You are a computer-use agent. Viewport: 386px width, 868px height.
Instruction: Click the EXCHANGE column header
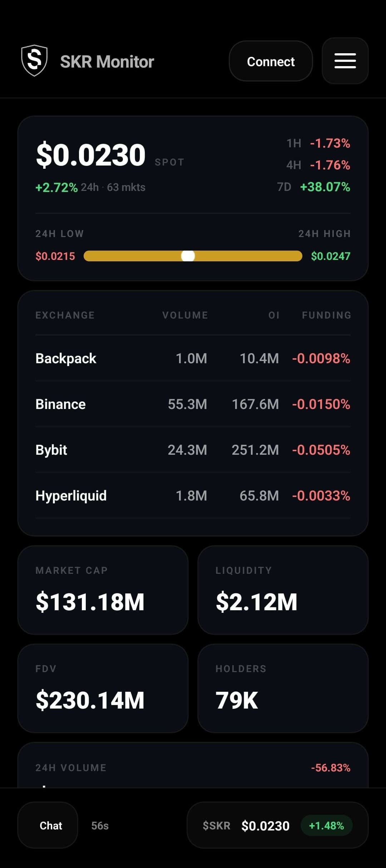click(65, 315)
